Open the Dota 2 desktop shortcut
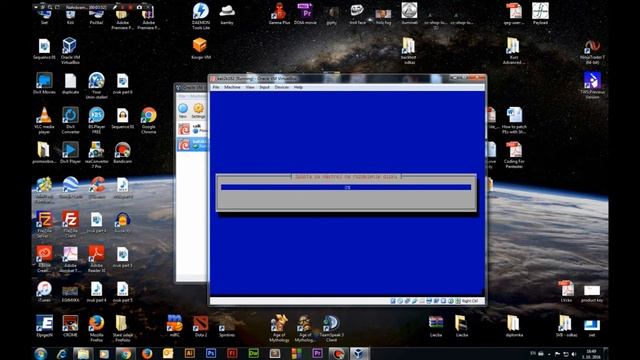This screenshot has width=640, height=360. point(200,326)
